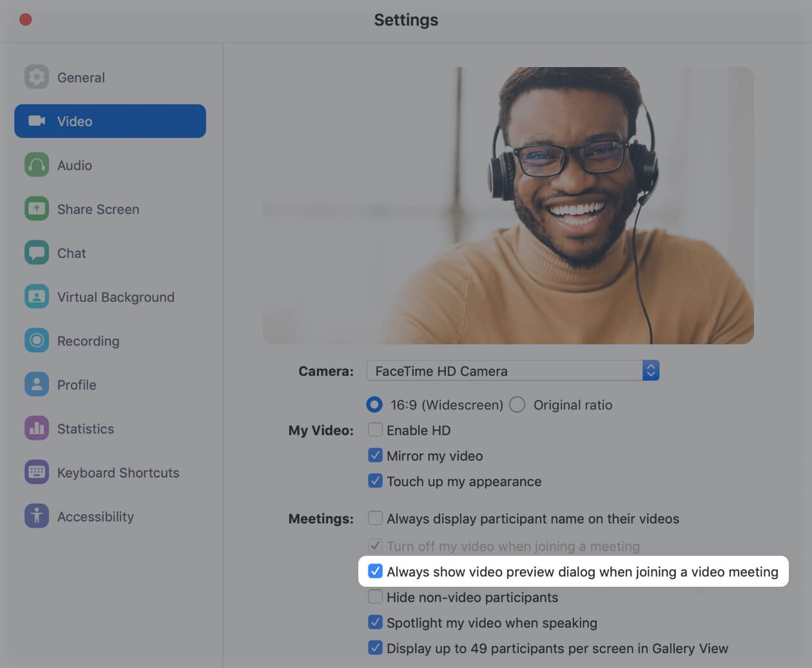
Task: Click the Audio headphones icon
Action: [37, 164]
